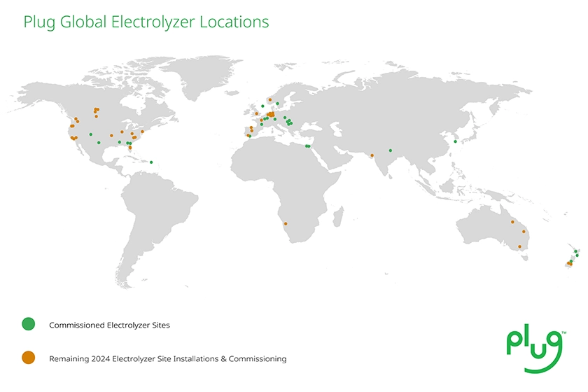
Task: Select the northernmost orange dot in Australia
Action: tap(512, 222)
